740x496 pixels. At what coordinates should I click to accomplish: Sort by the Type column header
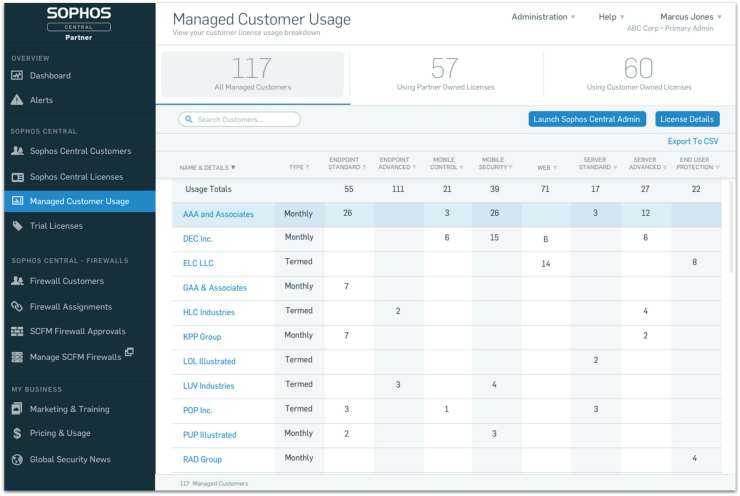point(299,167)
